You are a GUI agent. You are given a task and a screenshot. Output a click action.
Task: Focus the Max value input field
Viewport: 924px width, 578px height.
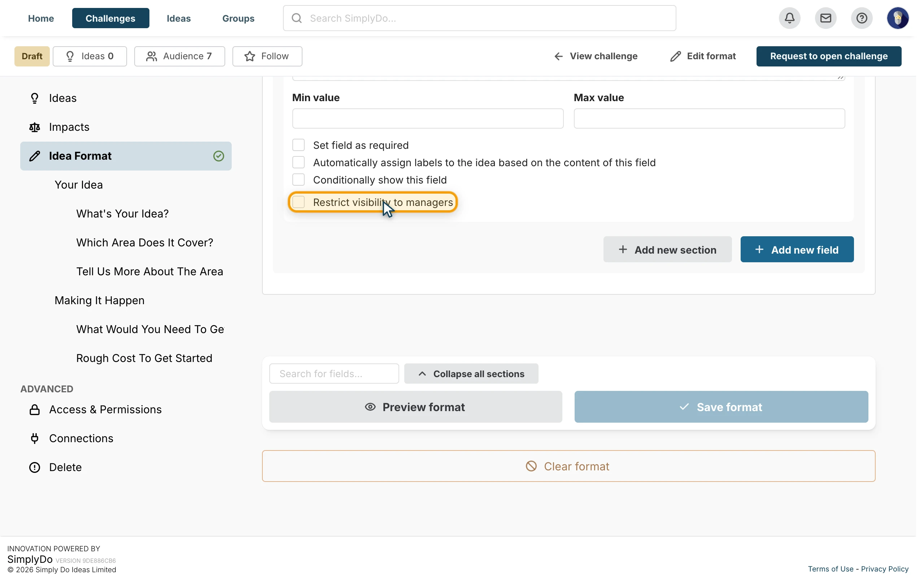click(709, 118)
